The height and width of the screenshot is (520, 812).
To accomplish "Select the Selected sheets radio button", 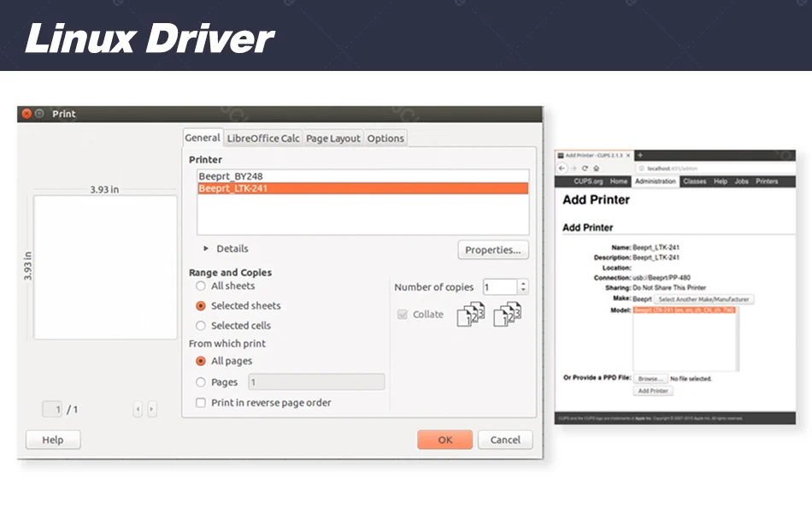I will tap(200, 306).
